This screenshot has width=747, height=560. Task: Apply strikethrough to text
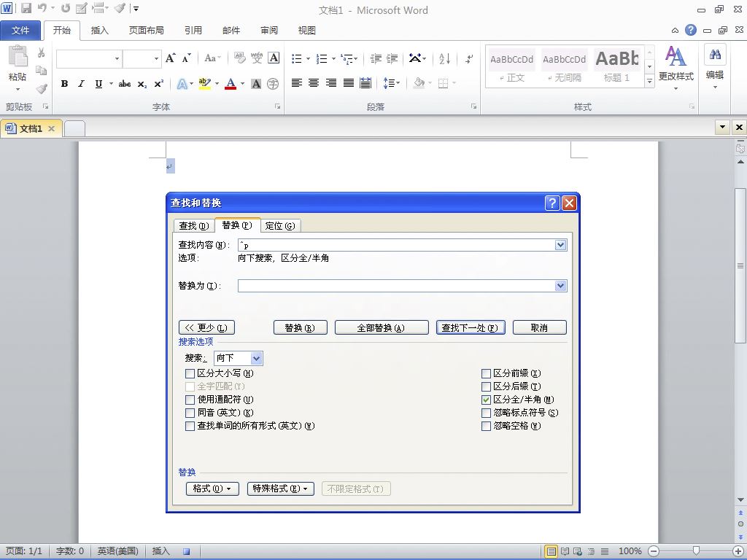[x=124, y=84]
